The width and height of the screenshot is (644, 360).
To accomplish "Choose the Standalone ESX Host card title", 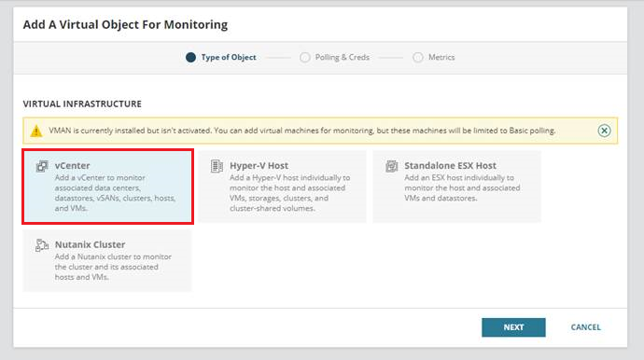I will tap(450, 165).
